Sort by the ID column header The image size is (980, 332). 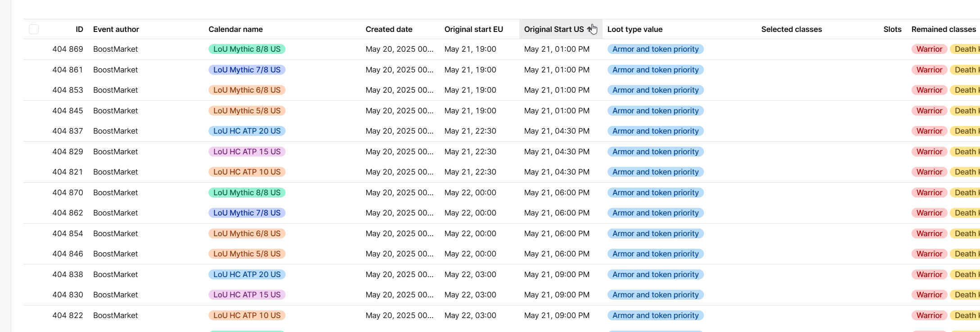pyautogui.click(x=79, y=29)
